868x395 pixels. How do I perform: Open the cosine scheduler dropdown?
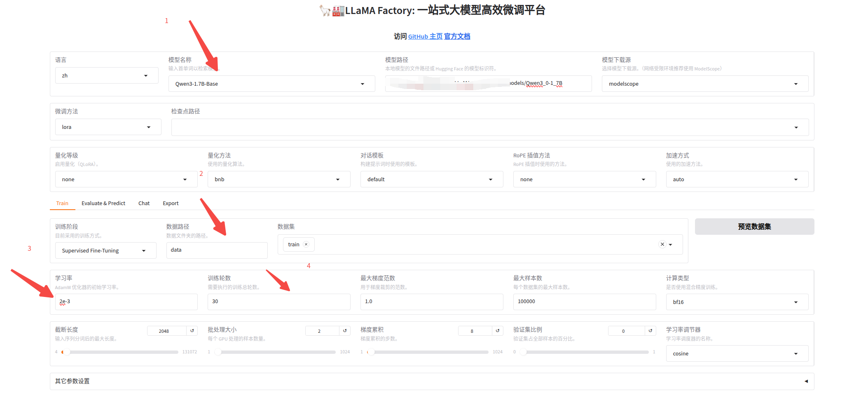coord(737,353)
